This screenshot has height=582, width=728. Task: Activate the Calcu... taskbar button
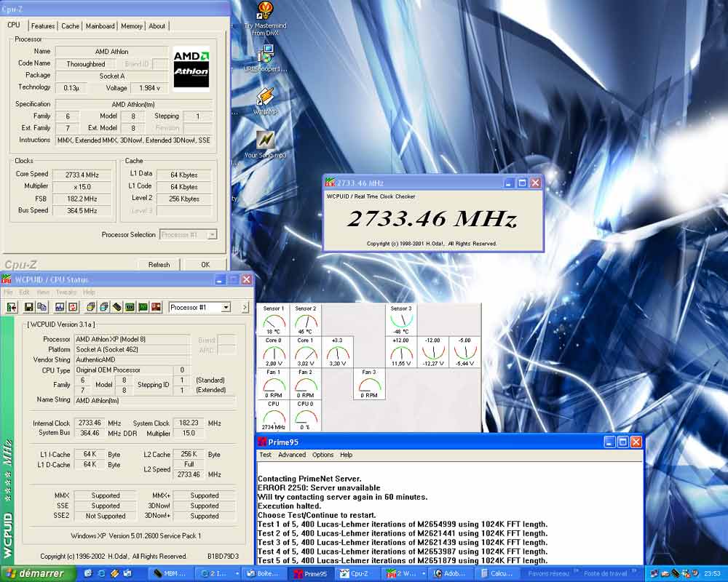(496, 574)
